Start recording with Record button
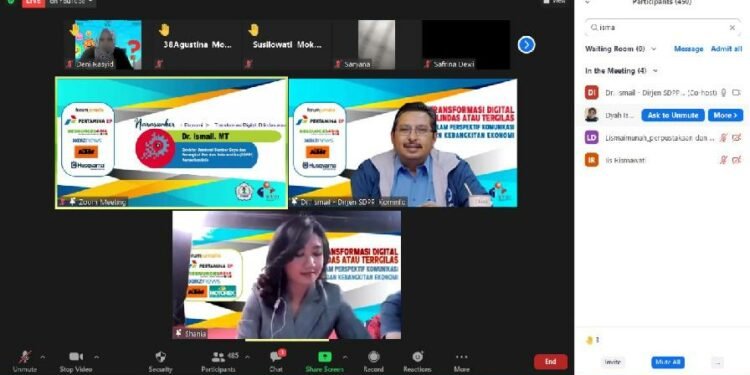Viewport: 750px width, 375px height. [374, 362]
